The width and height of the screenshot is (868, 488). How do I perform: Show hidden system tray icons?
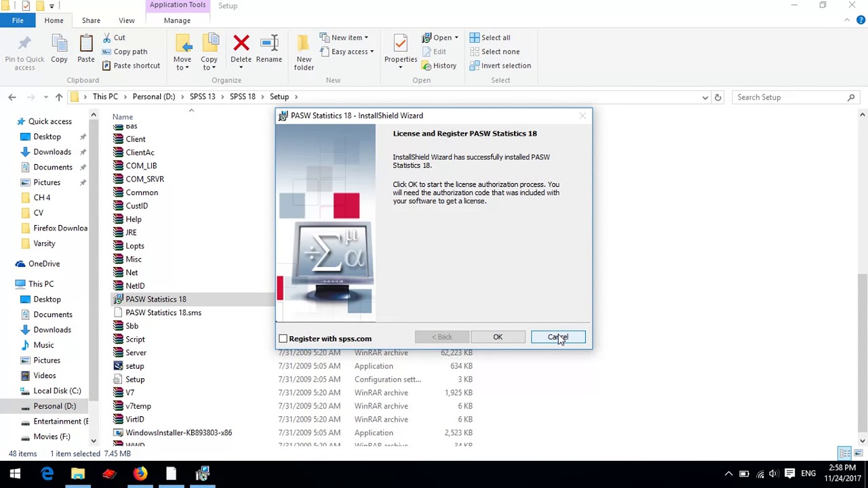[x=729, y=474]
